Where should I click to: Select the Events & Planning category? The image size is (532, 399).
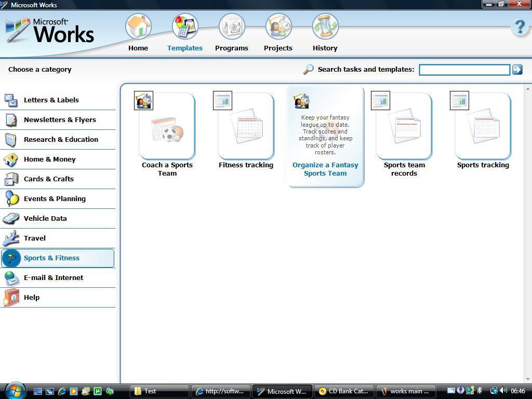coord(58,198)
